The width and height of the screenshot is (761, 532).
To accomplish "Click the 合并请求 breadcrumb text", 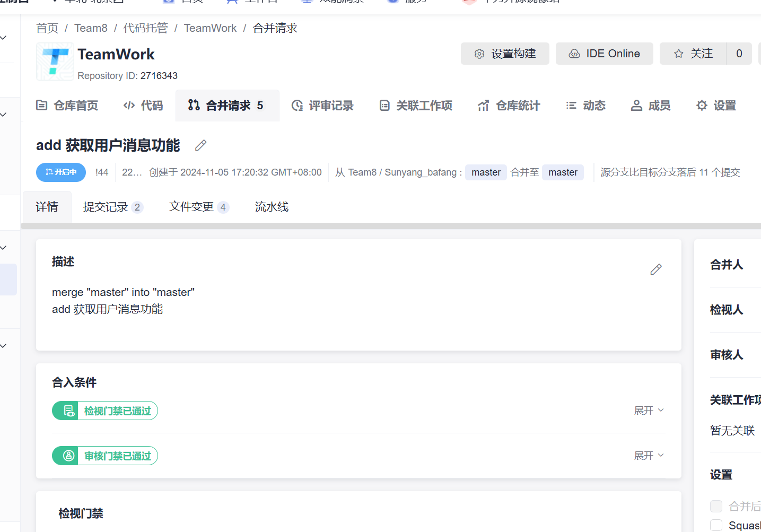I will click(275, 28).
